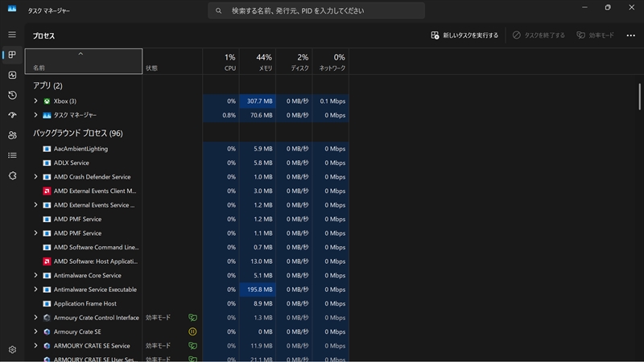Screen dimensions: 644x362
Task: Open Task Manager settings gear
Action: (x=12, y=350)
